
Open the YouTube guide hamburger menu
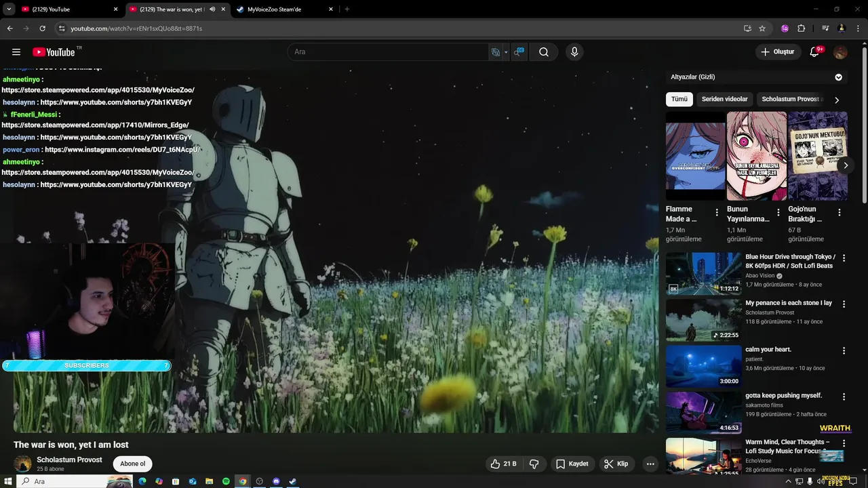tap(16, 52)
